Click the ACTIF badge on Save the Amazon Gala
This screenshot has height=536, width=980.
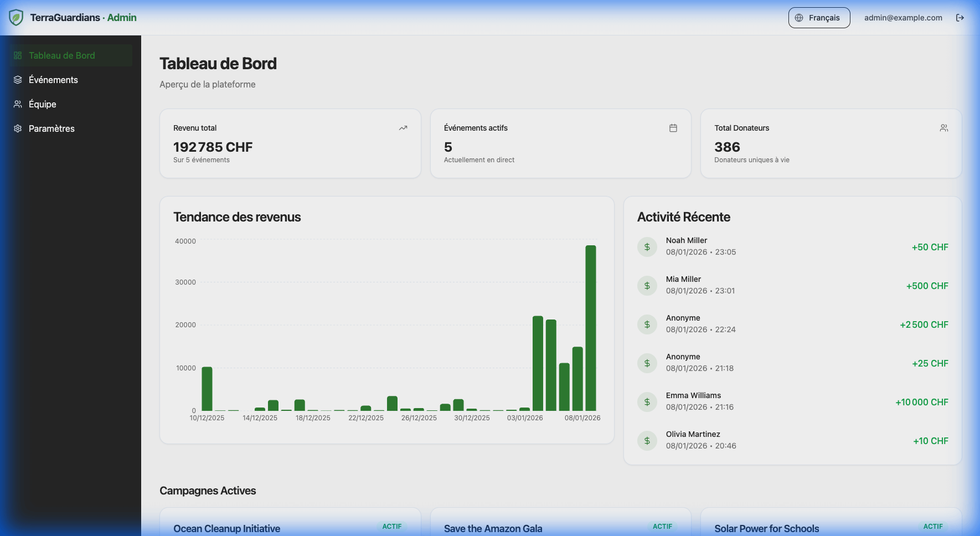(663, 526)
